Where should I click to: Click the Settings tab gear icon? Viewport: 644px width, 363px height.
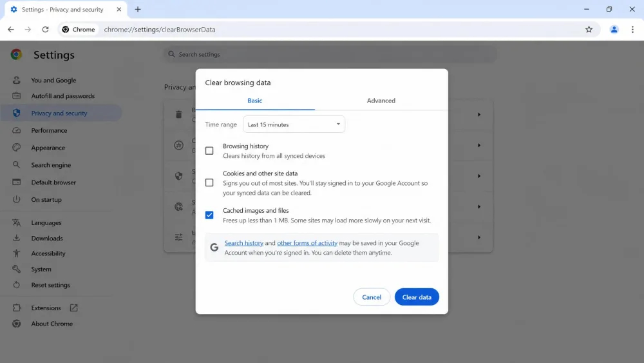point(14,9)
